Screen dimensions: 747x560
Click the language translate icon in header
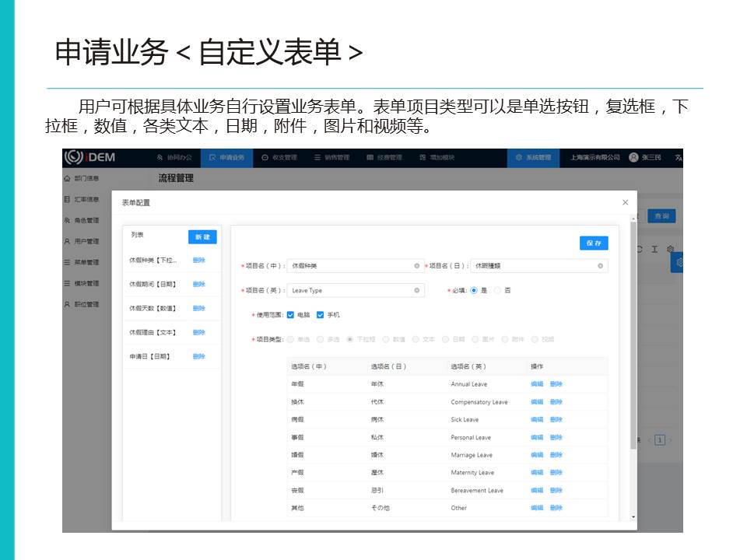coord(678,157)
